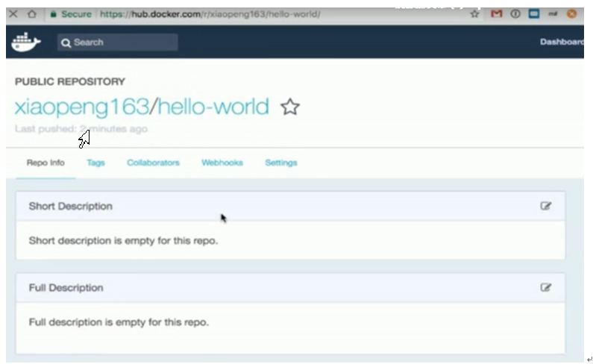Click 'Full description is empty for this repo.'
The width and height of the screenshot is (593, 364).
[119, 322]
